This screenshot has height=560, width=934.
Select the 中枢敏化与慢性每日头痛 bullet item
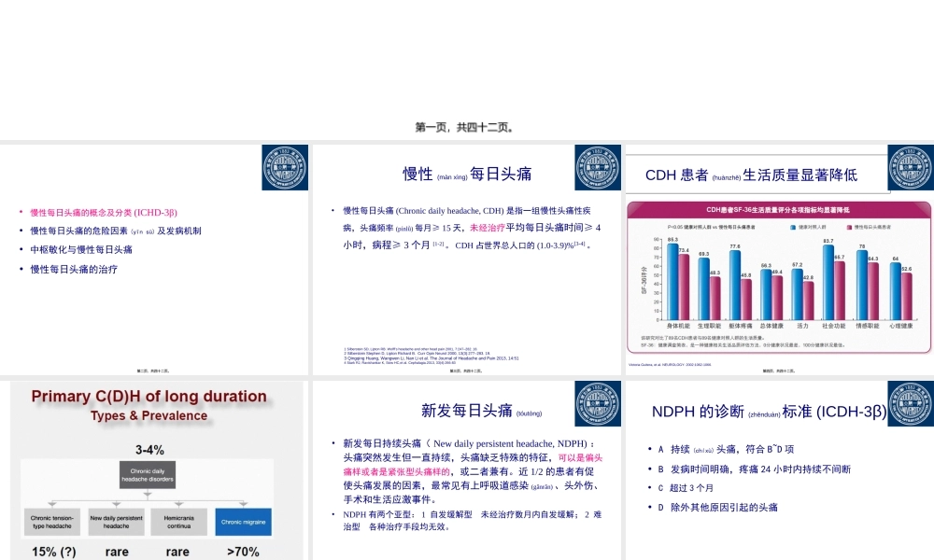tap(79, 249)
